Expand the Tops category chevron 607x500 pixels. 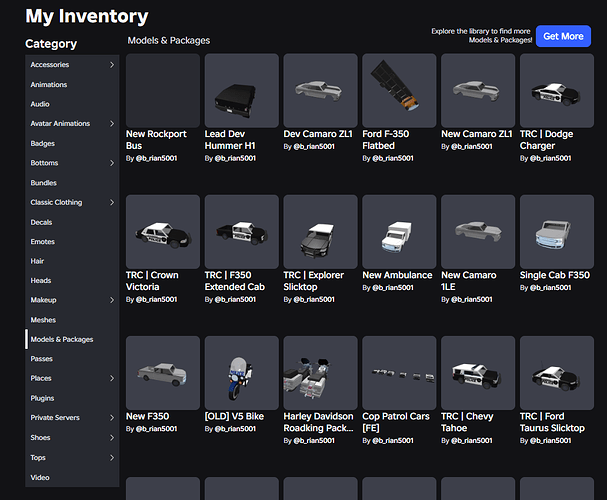112,457
